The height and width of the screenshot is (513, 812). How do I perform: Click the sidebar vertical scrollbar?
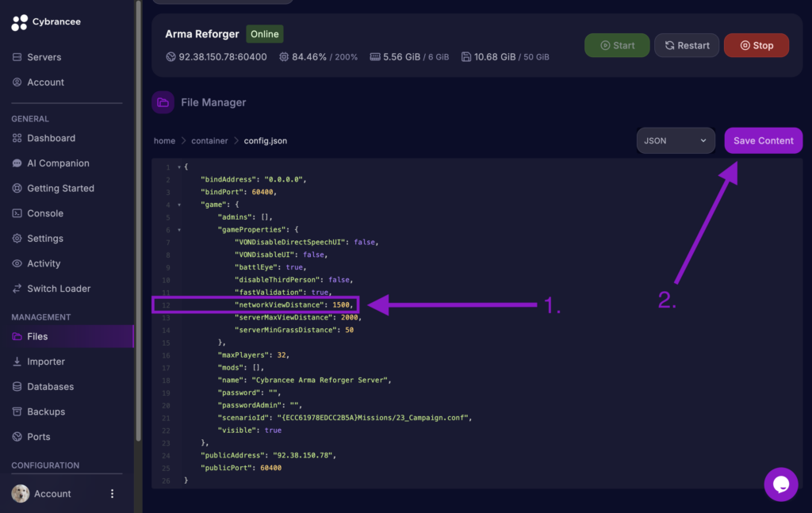138,223
